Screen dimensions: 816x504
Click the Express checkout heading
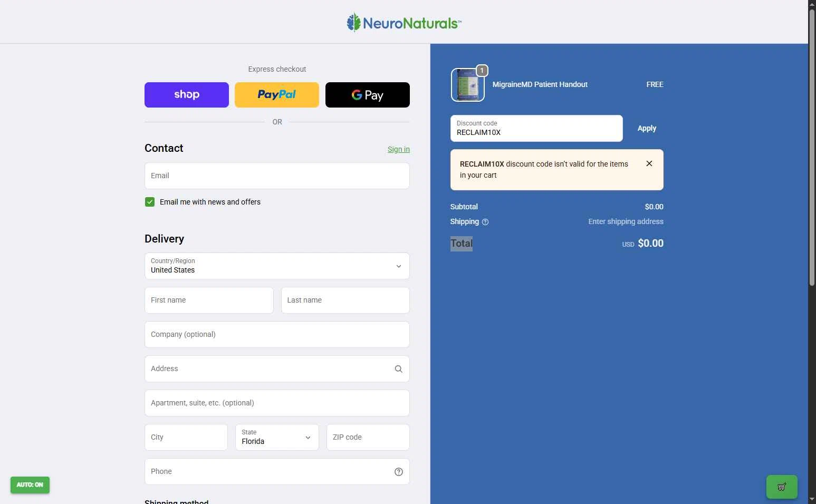coord(277,69)
